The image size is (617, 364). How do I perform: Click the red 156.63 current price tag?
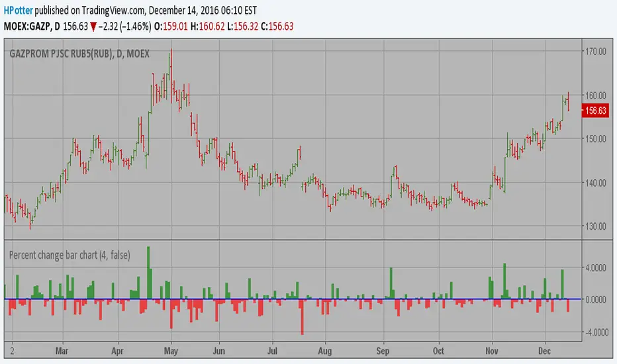(595, 111)
